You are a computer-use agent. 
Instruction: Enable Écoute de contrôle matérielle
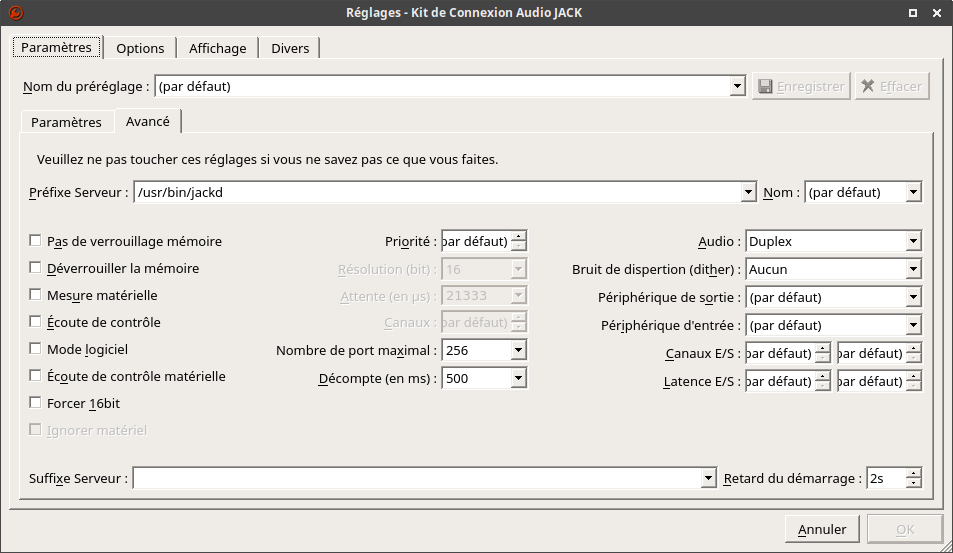[35, 376]
